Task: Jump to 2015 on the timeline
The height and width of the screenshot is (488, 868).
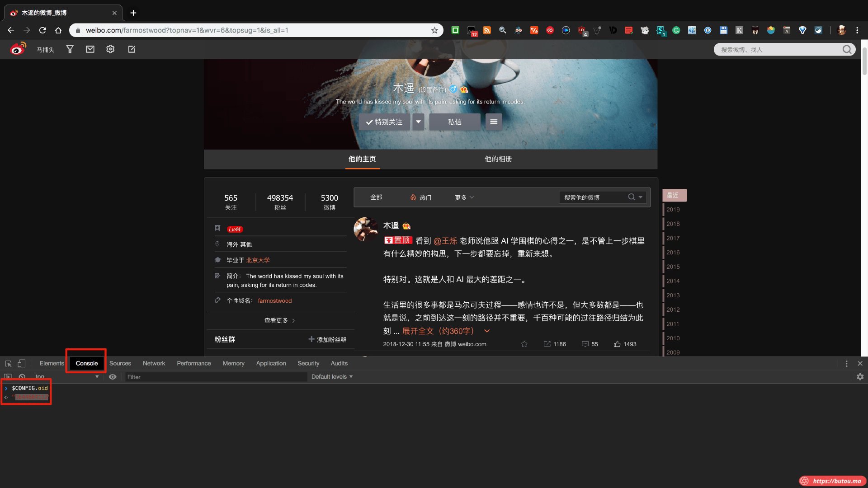Action: pos(673,267)
